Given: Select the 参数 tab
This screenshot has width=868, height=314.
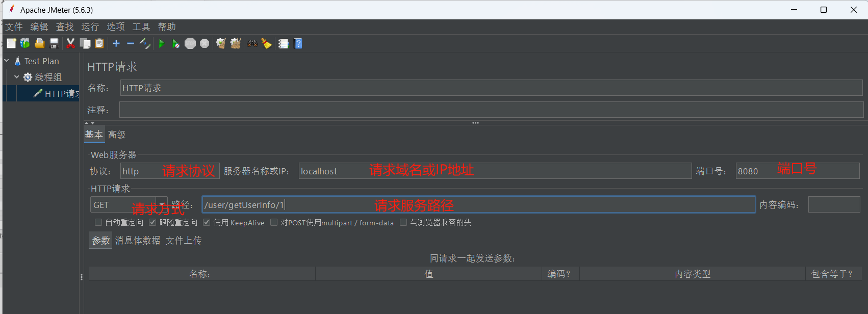Looking at the screenshot, I should (x=100, y=240).
